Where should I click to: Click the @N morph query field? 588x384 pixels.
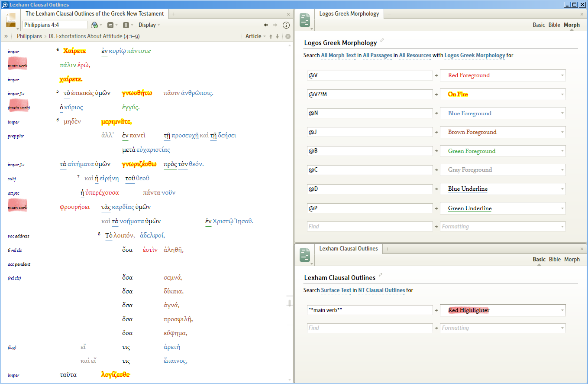[370, 114]
